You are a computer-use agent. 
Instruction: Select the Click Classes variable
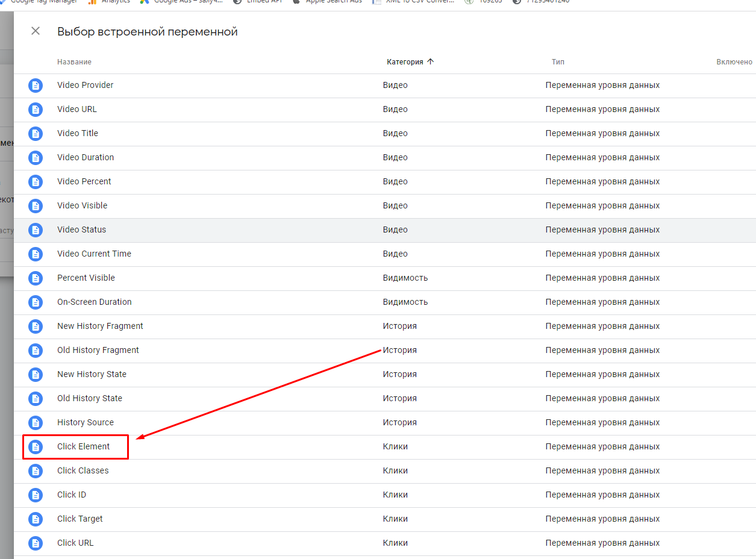(x=83, y=471)
